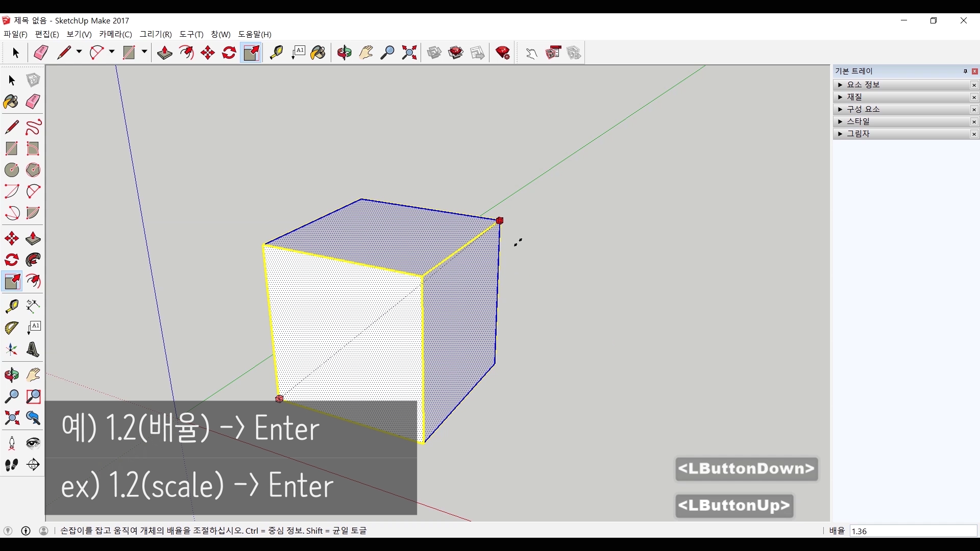Select the Orbit tool in left toolbar

pos(11,375)
